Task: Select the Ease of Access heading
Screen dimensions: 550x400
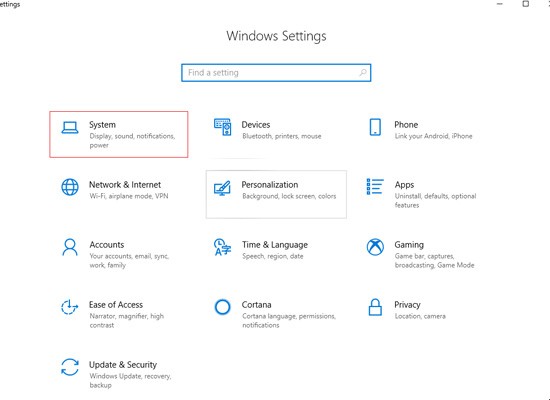Action: 116,305
